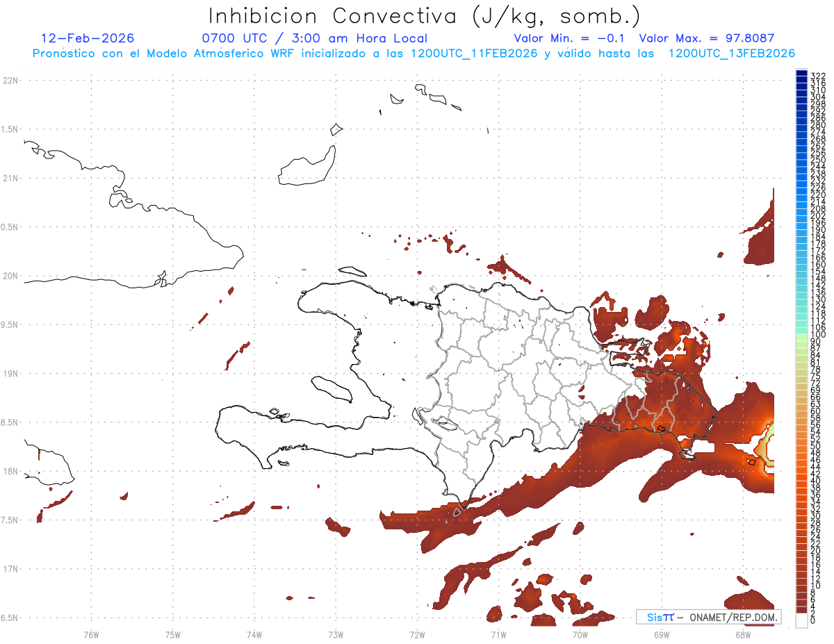Click the '20N' latitude label

click(x=11, y=276)
